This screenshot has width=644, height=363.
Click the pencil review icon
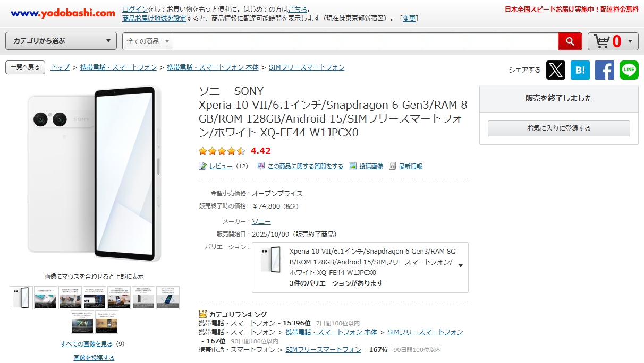[202, 166]
